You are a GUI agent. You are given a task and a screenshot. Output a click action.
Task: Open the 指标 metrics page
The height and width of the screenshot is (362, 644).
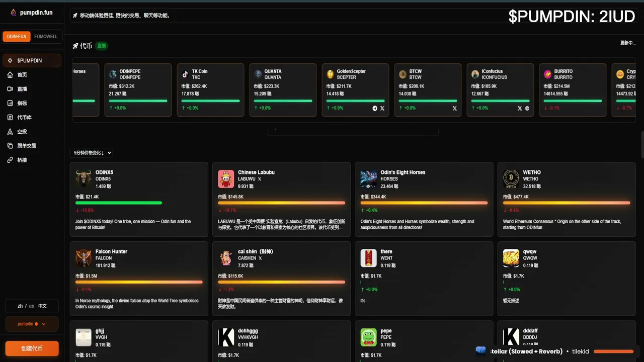pos(32,103)
